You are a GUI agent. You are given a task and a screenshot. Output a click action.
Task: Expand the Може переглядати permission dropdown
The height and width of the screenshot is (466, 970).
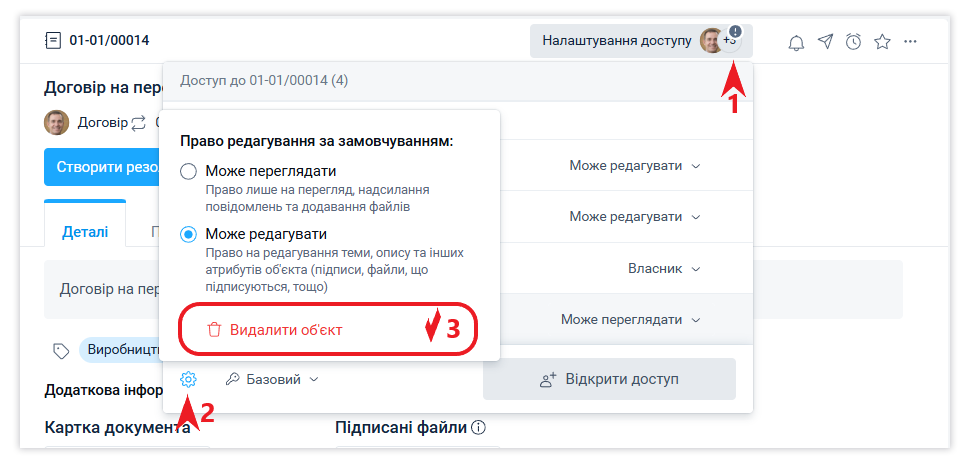(x=630, y=320)
